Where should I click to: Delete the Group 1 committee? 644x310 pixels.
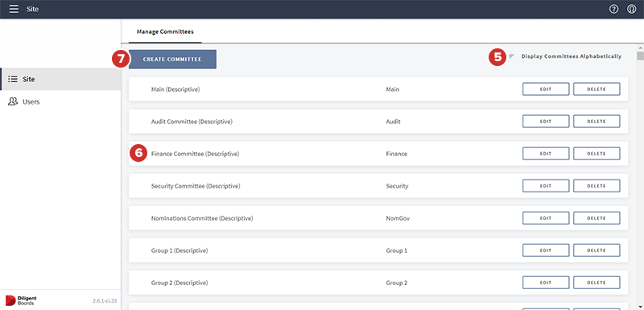point(597,250)
